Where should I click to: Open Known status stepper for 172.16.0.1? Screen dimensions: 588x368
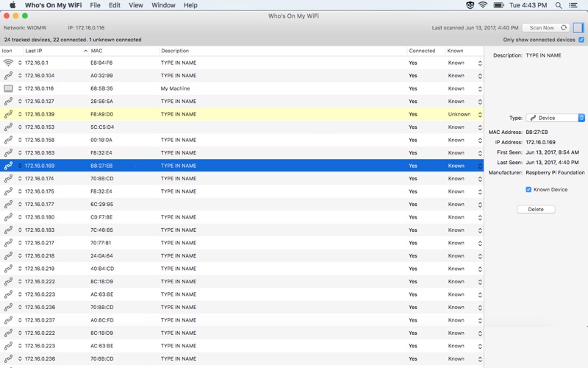480,63
